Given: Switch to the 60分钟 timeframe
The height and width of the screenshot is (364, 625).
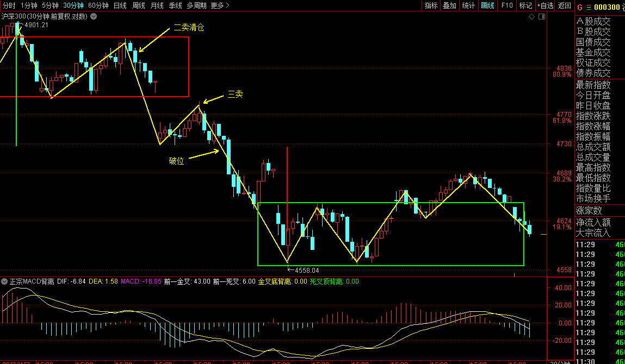Looking at the screenshot, I should [x=98, y=5].
